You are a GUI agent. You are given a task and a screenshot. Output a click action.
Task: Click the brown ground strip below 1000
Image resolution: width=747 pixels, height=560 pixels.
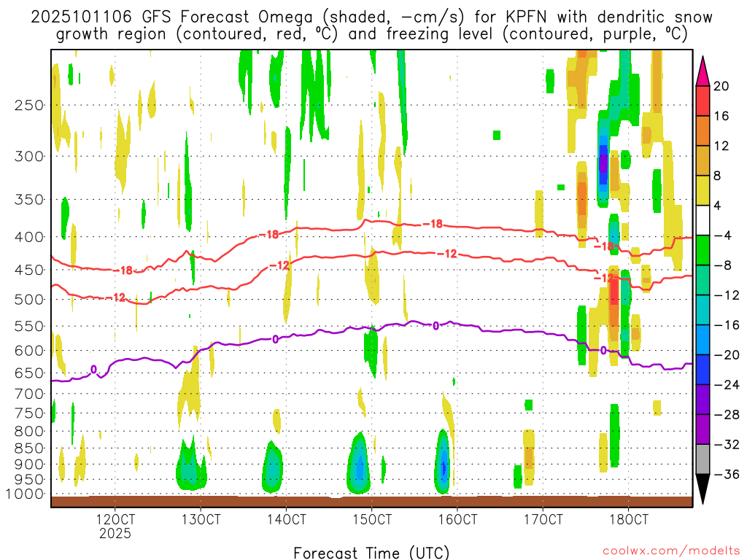[x=371, y=502]
